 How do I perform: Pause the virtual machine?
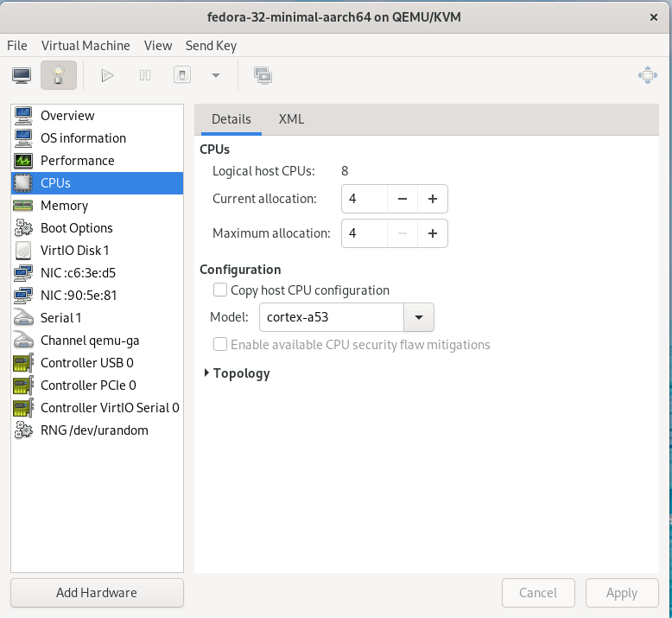pos(145,75)
